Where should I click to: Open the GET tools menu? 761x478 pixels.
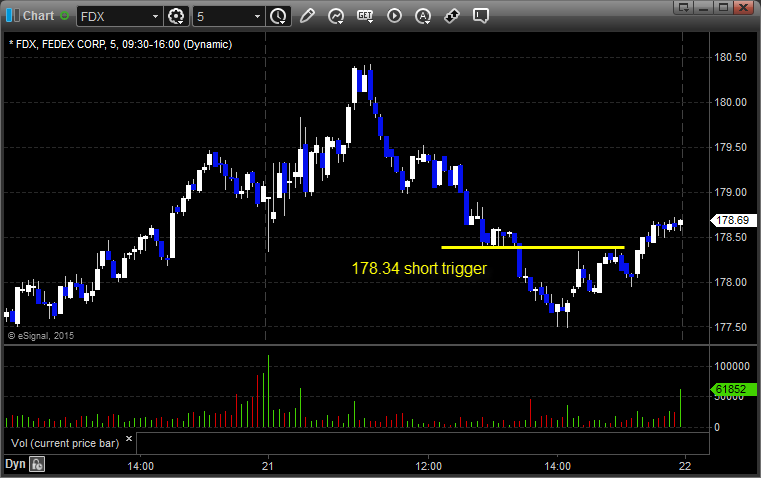pos(365,16)
